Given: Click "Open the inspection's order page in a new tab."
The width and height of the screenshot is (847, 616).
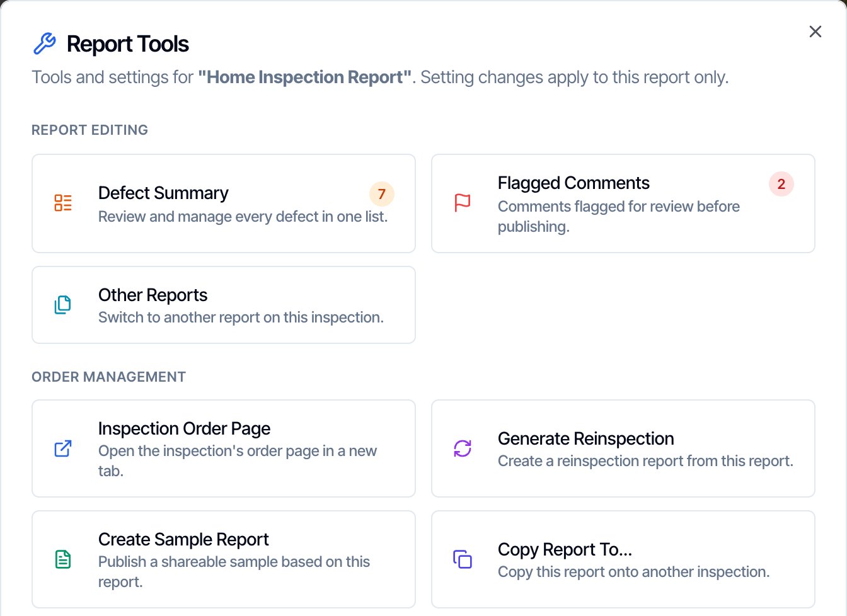Looking at the screenshot, I should pyautogui.click(x=238, y=461).
